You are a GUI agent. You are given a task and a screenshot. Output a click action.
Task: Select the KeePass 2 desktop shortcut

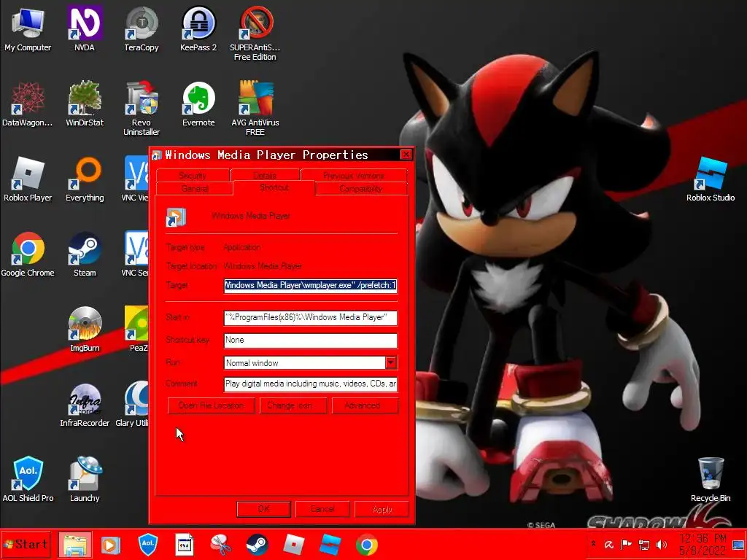point(198,29)
